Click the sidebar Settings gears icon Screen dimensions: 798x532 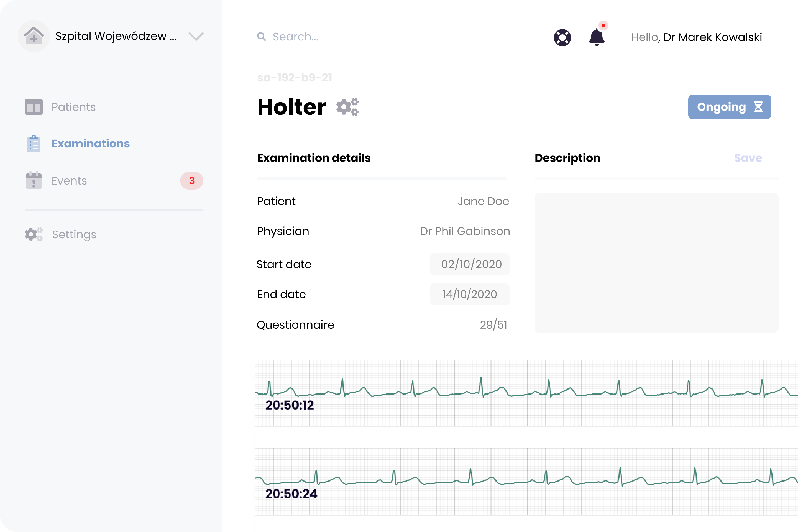[34, 234]
